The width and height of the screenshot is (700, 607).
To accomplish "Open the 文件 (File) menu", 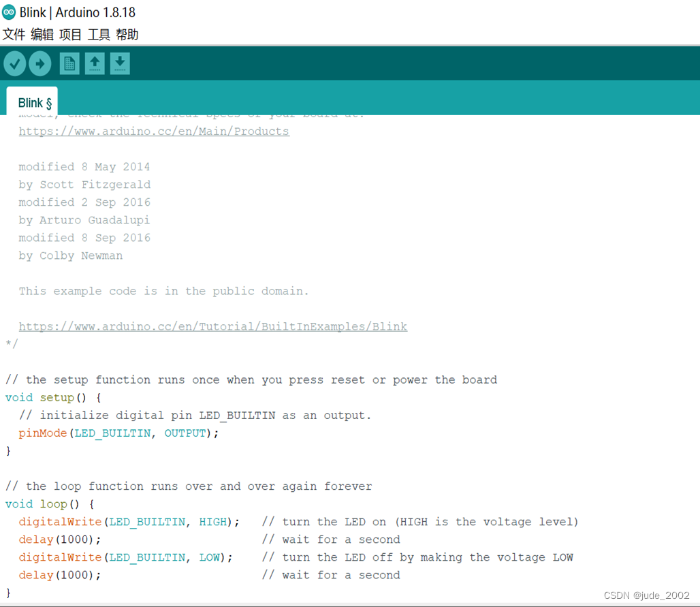I will (x=14, y=34).
